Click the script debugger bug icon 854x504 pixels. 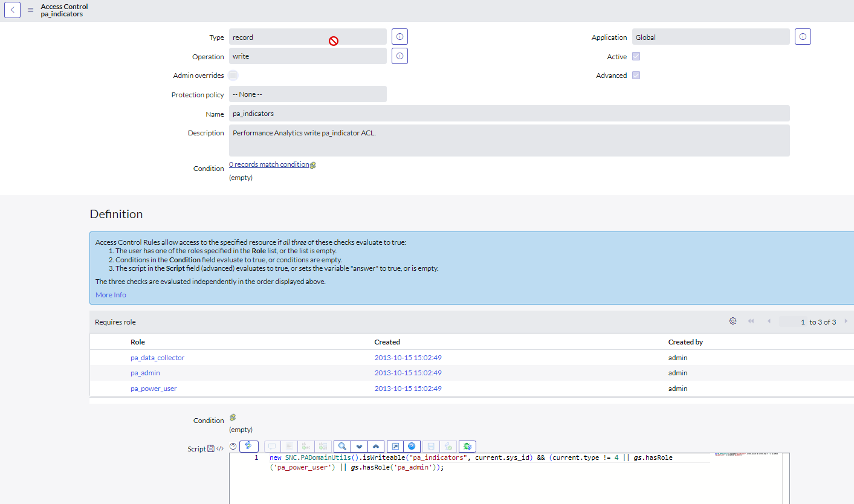tap(467, 447)
